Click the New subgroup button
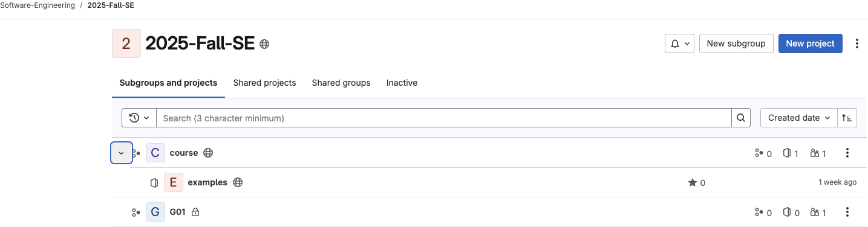The width and height of the screenshot is (868, 227). (736, 43)
